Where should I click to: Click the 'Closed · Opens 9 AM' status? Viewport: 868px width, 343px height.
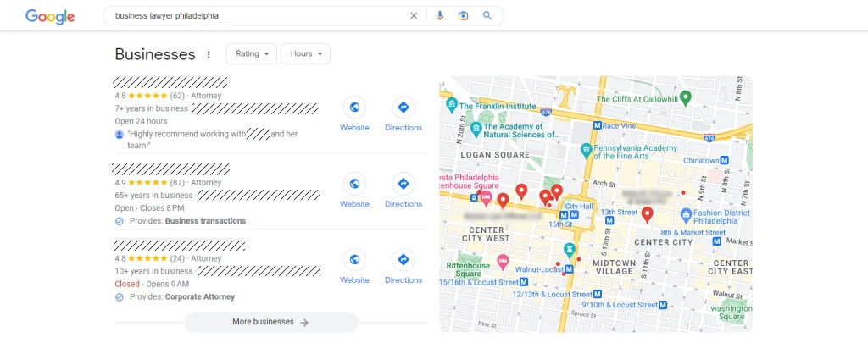click(152, 285)
